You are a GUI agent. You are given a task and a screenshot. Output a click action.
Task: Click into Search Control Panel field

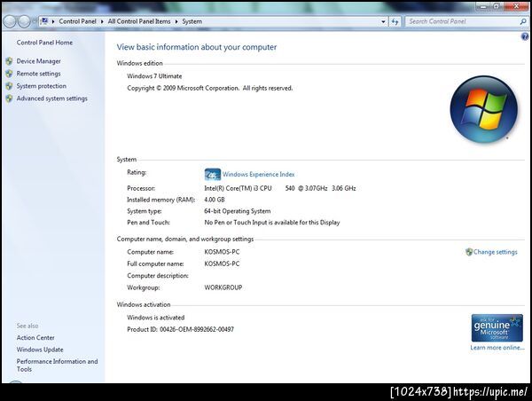(x=462, y=21)
